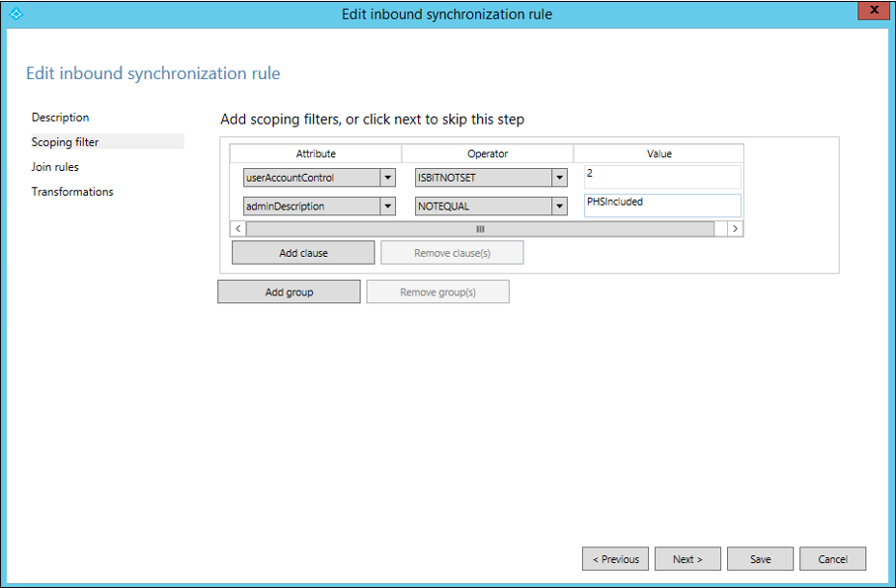The image size is (896, 588).
Task: Go to the Description step
Action: [x=61, y=117]
